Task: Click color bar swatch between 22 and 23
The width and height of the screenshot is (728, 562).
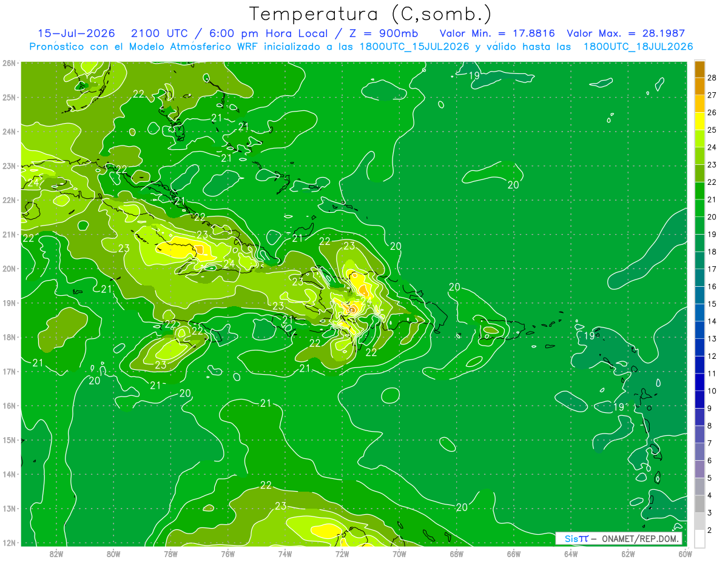Action: tap(699, 173)
